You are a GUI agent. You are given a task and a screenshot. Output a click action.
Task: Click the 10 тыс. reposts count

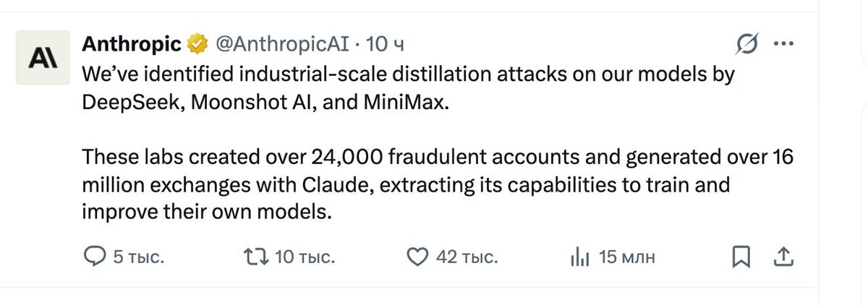point(305,257)
